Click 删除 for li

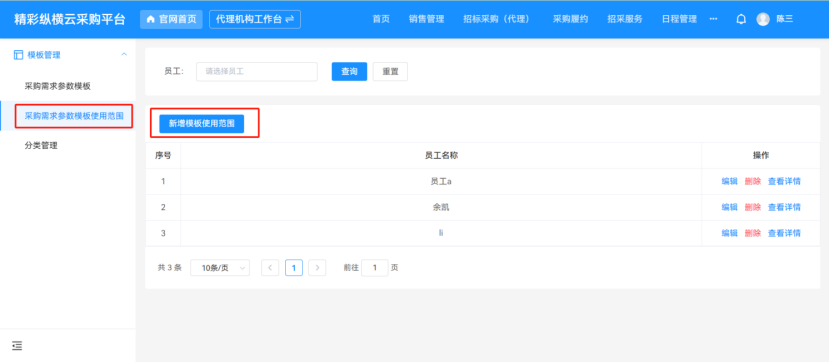pyautogui.click(x=753, y=233)
